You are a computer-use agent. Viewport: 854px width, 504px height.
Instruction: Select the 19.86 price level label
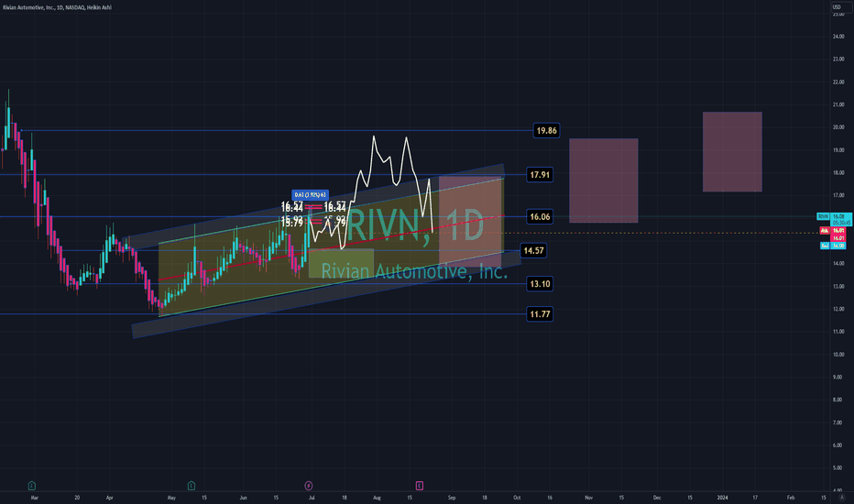point(546,130)
